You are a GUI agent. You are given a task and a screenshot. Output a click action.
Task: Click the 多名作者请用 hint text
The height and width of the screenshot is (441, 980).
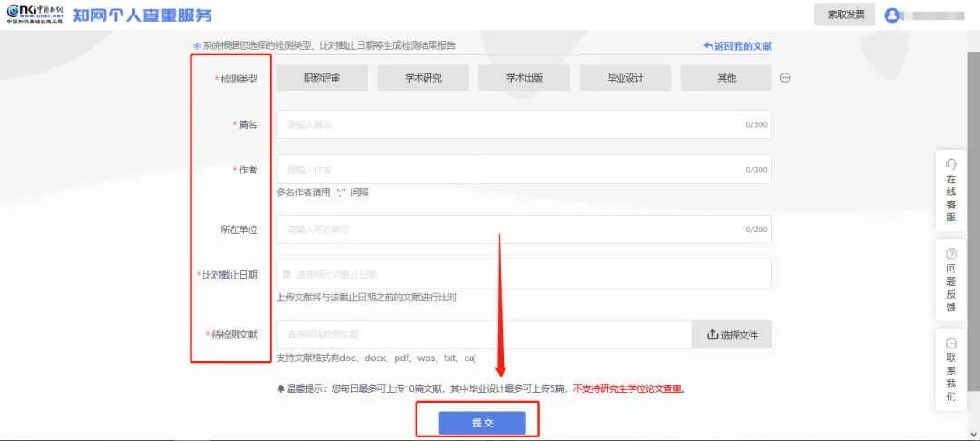[x=322, y=192]
